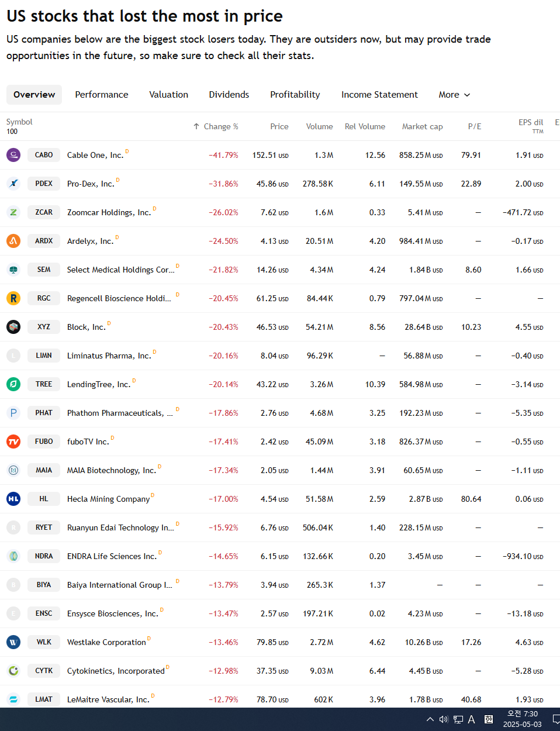The image size is (560, 731).
Task: Click the NDRA ticker symbol button
Action: tap(44, 556)
